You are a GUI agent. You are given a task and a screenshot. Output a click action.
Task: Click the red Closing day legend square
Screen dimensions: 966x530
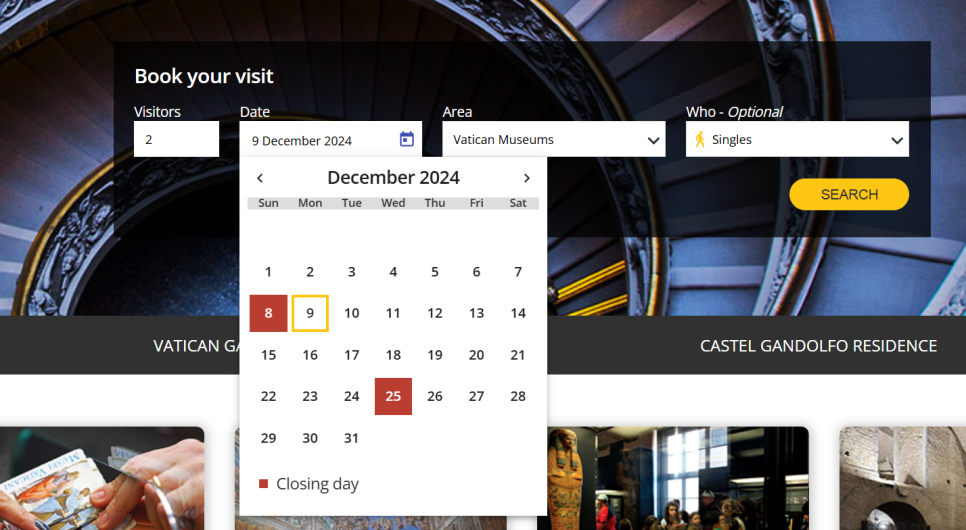263,484
